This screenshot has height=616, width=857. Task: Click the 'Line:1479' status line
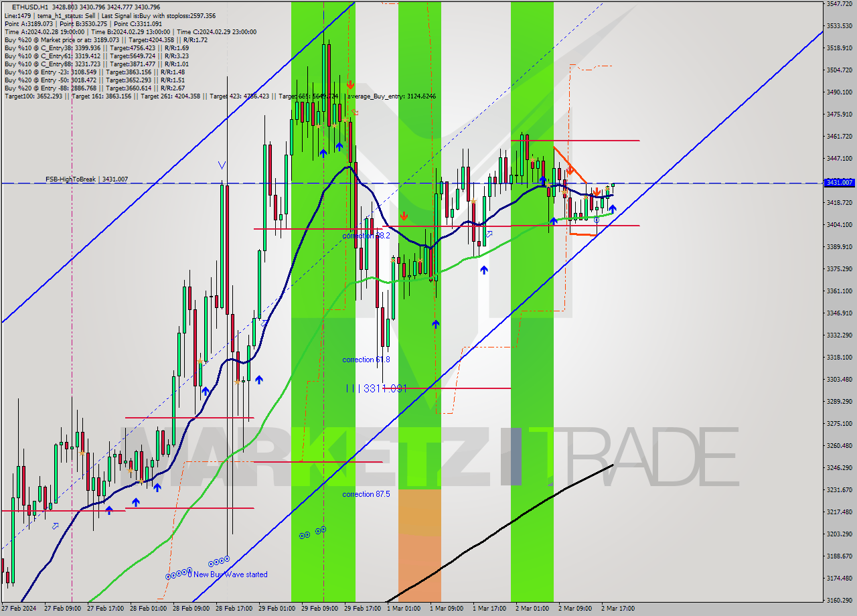(110, 15)
